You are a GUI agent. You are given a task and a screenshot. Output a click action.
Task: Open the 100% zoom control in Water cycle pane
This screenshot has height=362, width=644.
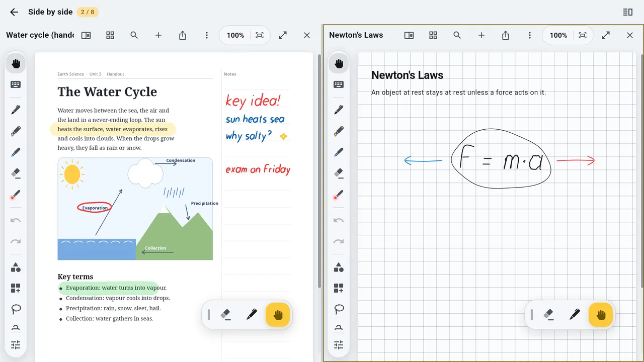pyautogui.click(x=235, y=35)
